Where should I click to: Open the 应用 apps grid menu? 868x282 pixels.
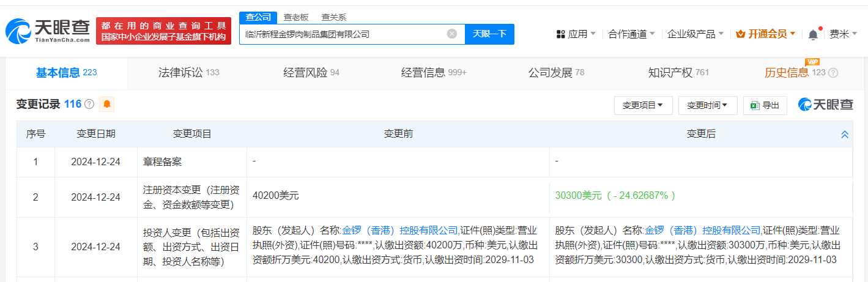(x=576, y=34)
